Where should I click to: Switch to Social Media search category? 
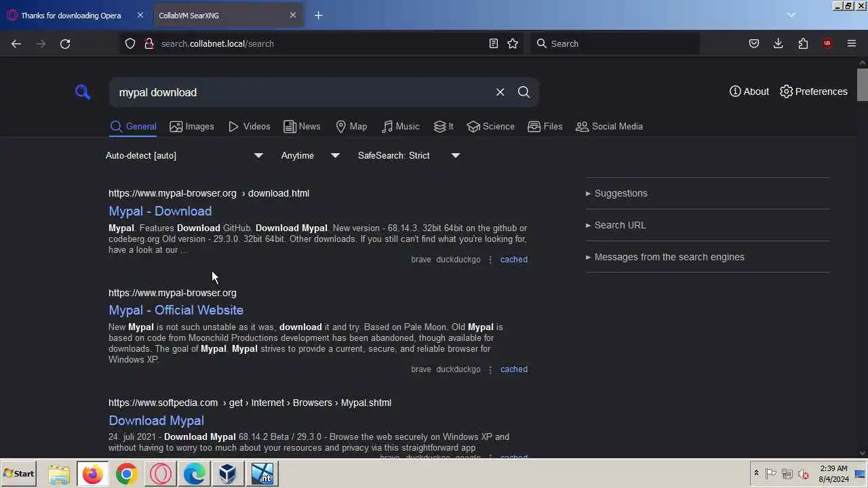click(609, 126)
